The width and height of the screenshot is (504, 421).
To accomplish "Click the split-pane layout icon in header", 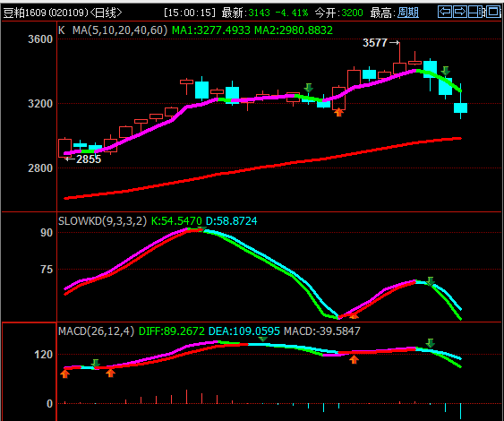I will [476, 12].
